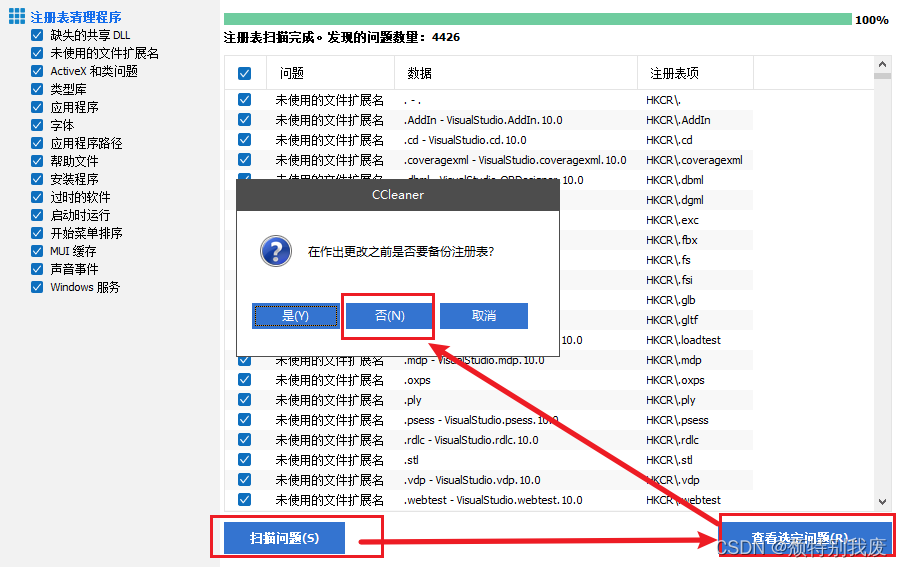The image size is (902, 567).
Task: Select the .rdlc - VisualStudio.rdlc.10.0 data cell
Action: click(471, 440)
